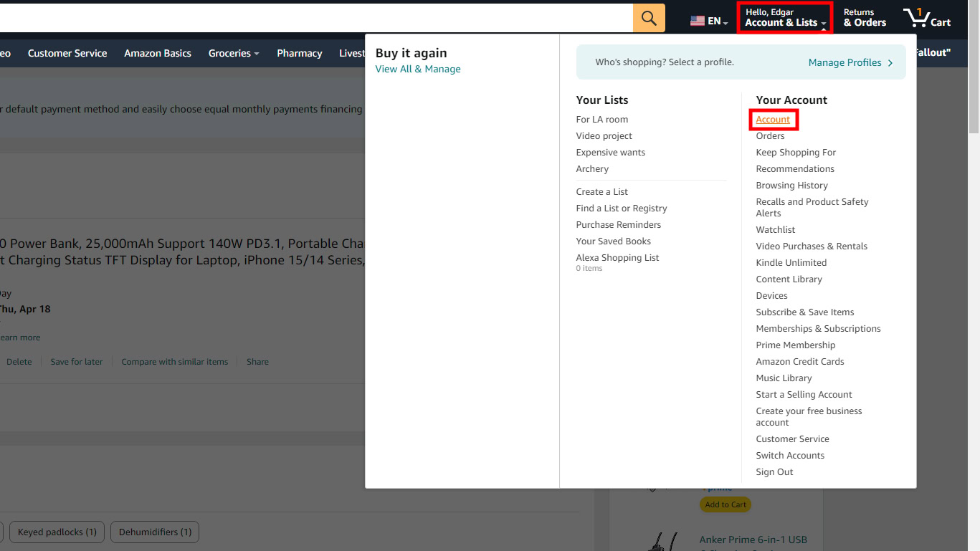The height and width of the screenshot is (551, 980).
Task: Open the Orders link in flyout
Action: [x=770, y=136]
